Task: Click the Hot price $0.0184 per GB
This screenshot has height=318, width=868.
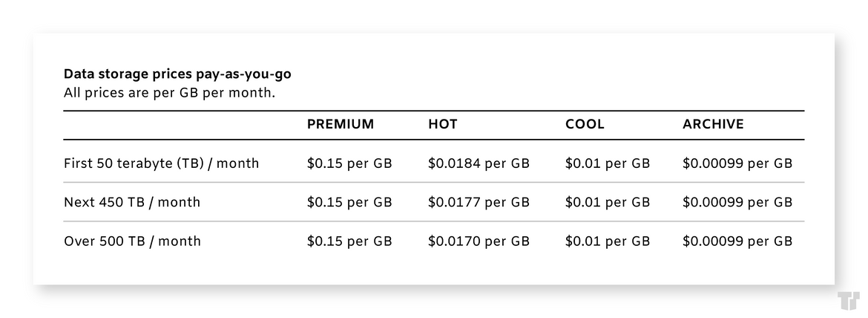Action: pyautogui.click(x=479, y=163)
